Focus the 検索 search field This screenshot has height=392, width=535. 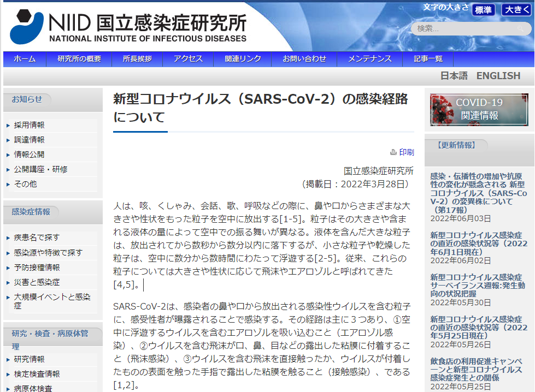coord(471,28)
